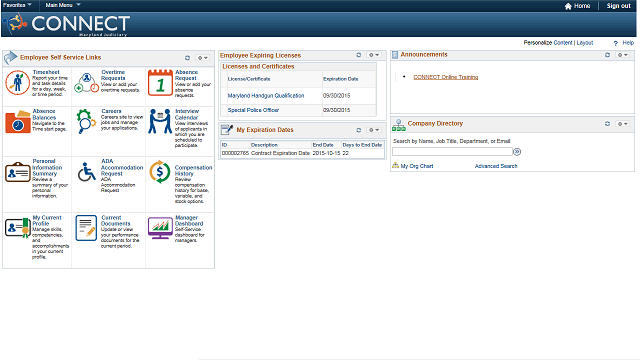Click Personalize Layout link
Screen dimensions: 640x360
point(584,42)
